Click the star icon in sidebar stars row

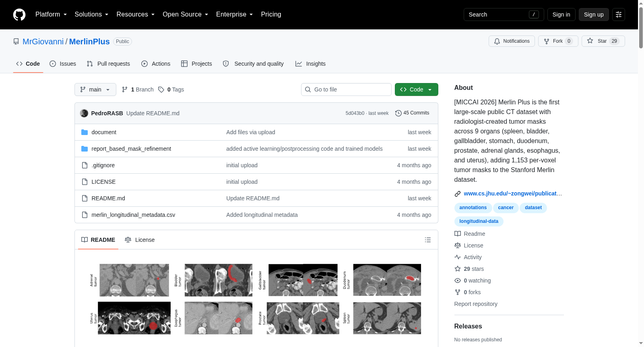458,269
